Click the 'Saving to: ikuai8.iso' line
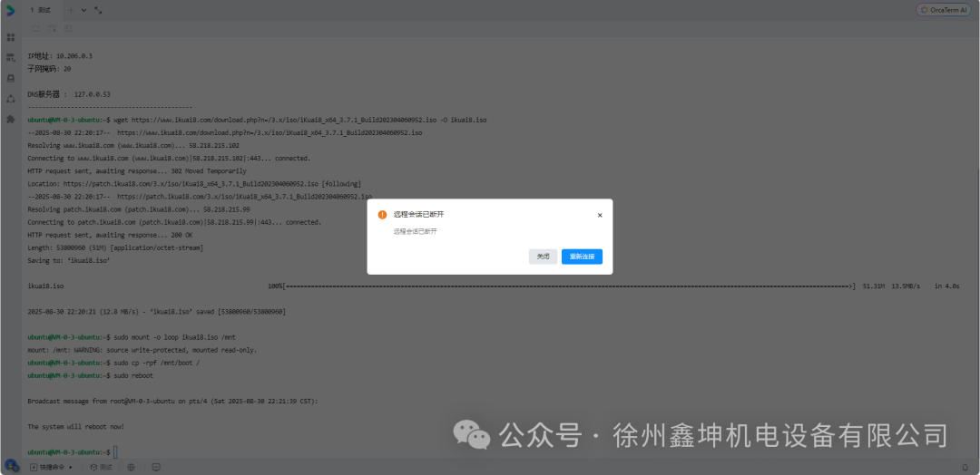Image resolution: width=980 pixels, height=475 pixels. (x=69, y=261)
